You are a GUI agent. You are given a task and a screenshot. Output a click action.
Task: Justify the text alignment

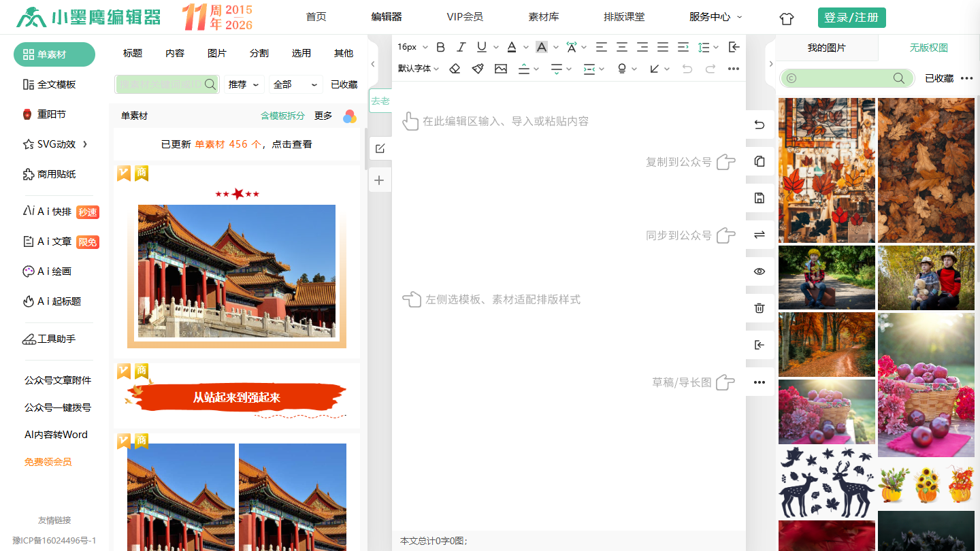pos(663,47)
